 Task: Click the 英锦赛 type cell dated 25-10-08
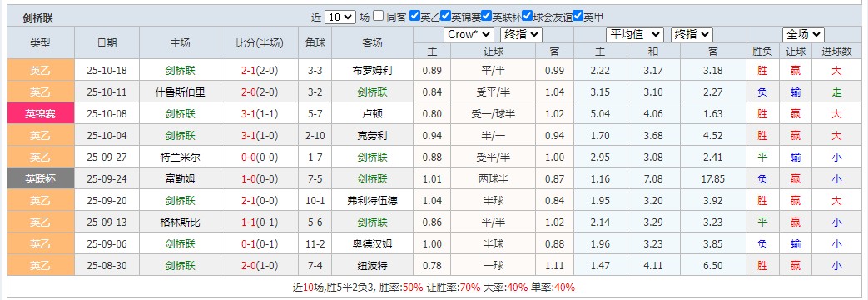click(41, 113)
